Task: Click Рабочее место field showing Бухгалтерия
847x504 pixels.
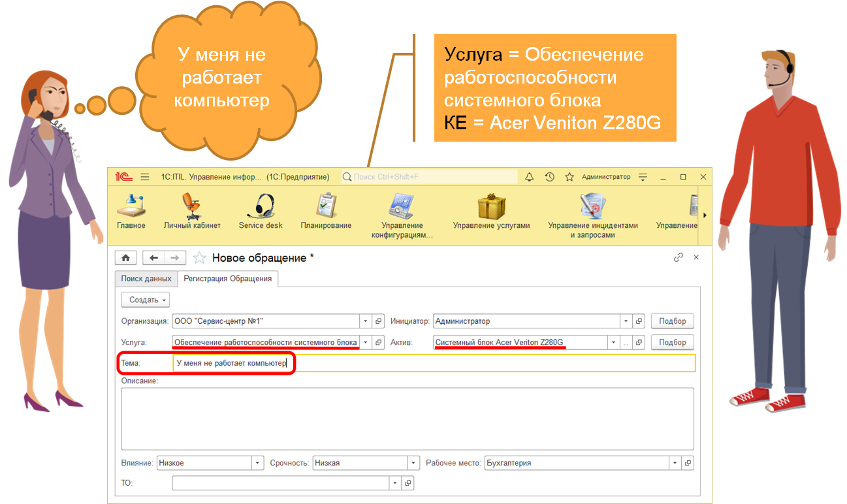Action: [576, 463]
